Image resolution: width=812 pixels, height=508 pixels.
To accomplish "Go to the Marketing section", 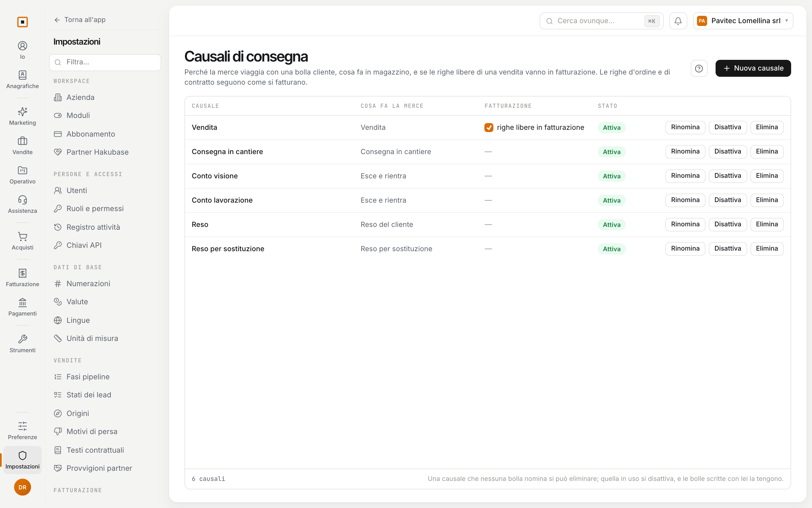I will click(23, 116).
